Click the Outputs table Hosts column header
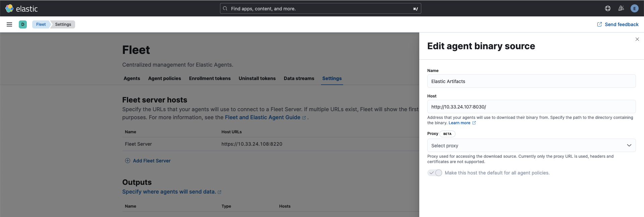This screenshot has width=644, height=217. click(x=285, y=206)
